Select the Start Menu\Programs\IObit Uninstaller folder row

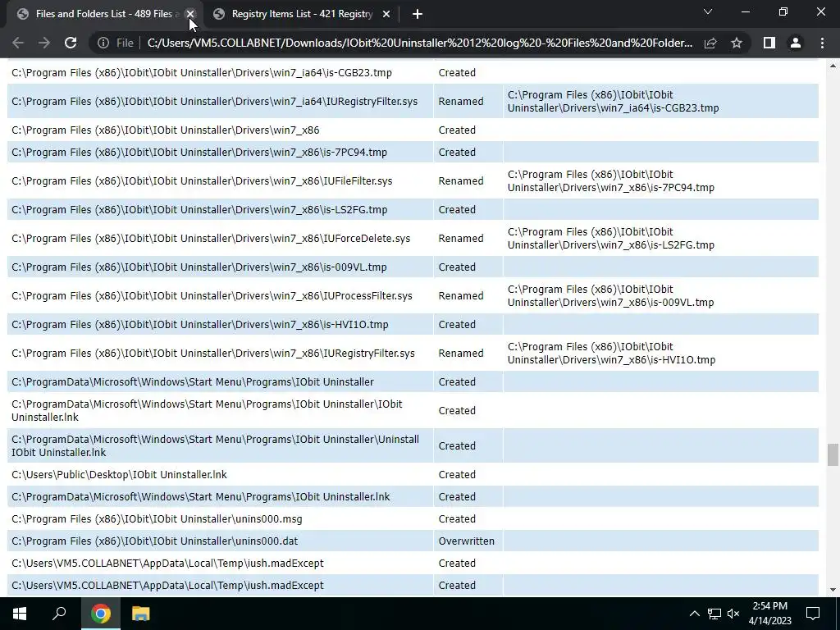[413, 382]
